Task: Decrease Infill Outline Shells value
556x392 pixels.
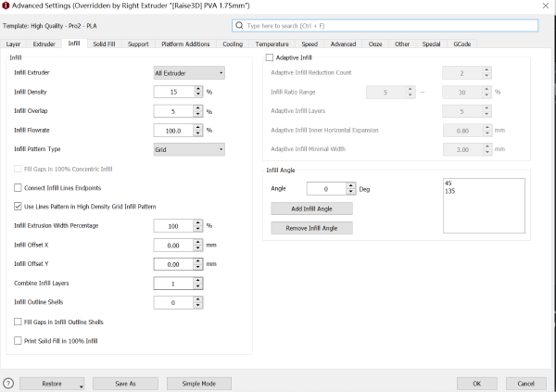Action: click(198, 305)
